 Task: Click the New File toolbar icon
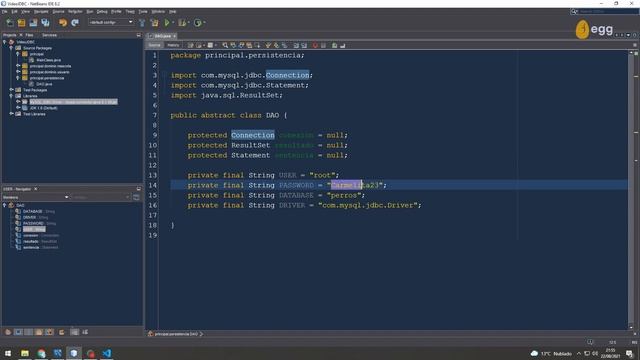(9, 23)
